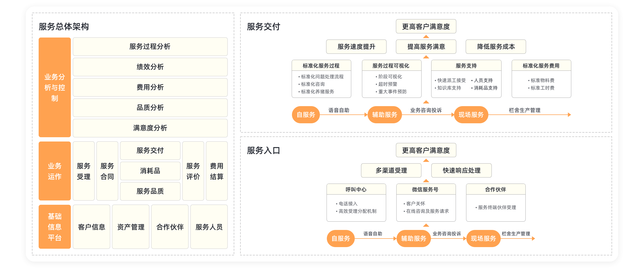The height and width of the screenshot is (268, 644).
Task: Select the 降低服务成本 box
Action: 496,47
